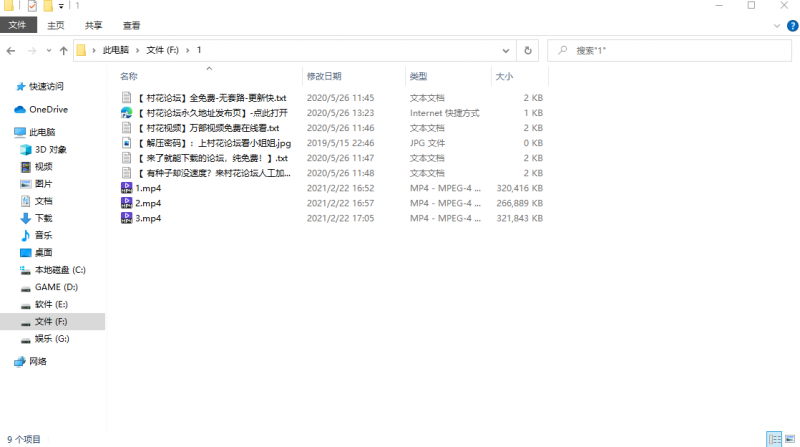800x447 pixels.
Task: Sort files by 修改日期 column header
Action: point(324,76)
